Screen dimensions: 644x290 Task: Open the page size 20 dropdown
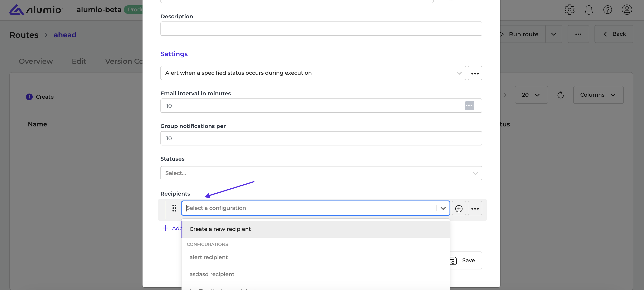[x=531, y=95]
